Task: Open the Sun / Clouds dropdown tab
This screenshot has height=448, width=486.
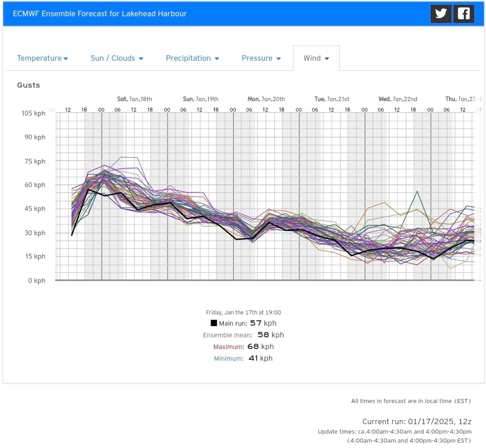Action: pyautogui.click(x=117, y=58)
